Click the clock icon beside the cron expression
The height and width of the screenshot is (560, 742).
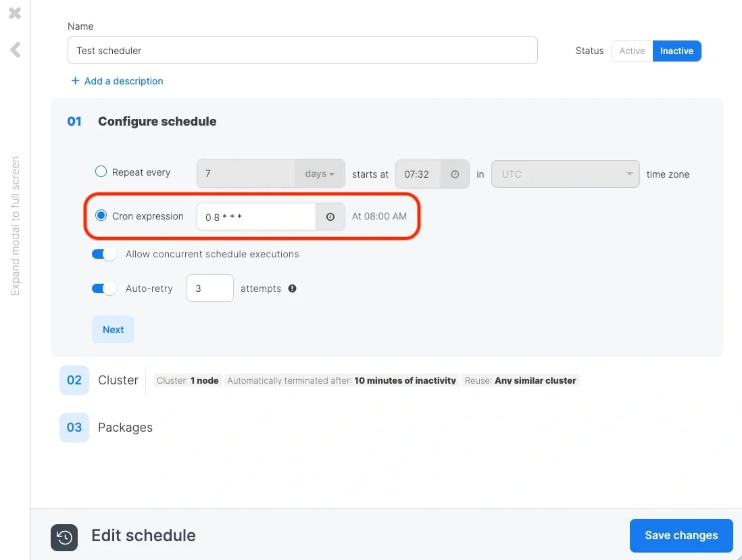coord(330,217)
